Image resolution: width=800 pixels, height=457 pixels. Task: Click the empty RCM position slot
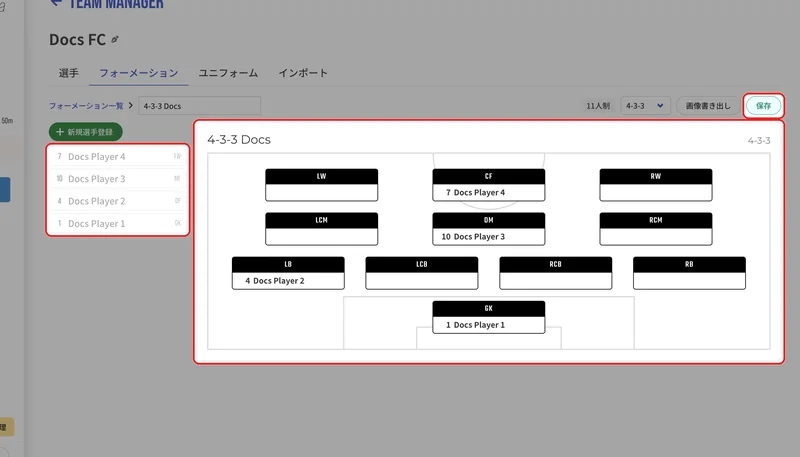pyautogui.click(x=656, y=229)
